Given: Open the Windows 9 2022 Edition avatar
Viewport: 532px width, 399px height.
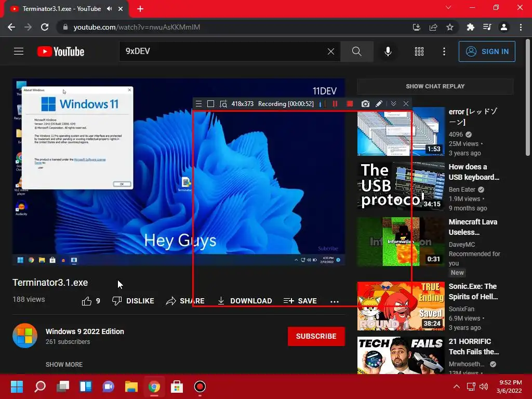Looking at the screenshot, I should [x=25, y=336].
